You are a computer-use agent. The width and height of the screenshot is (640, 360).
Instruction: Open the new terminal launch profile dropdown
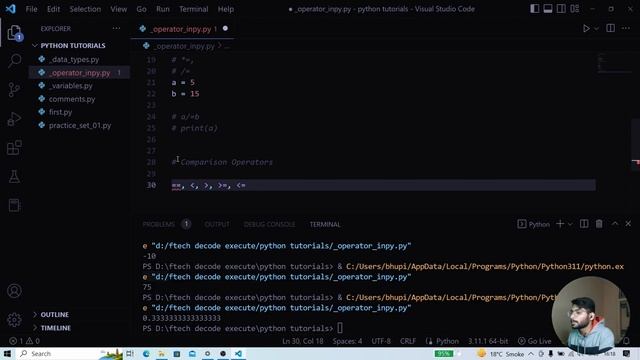click(570, 224)
